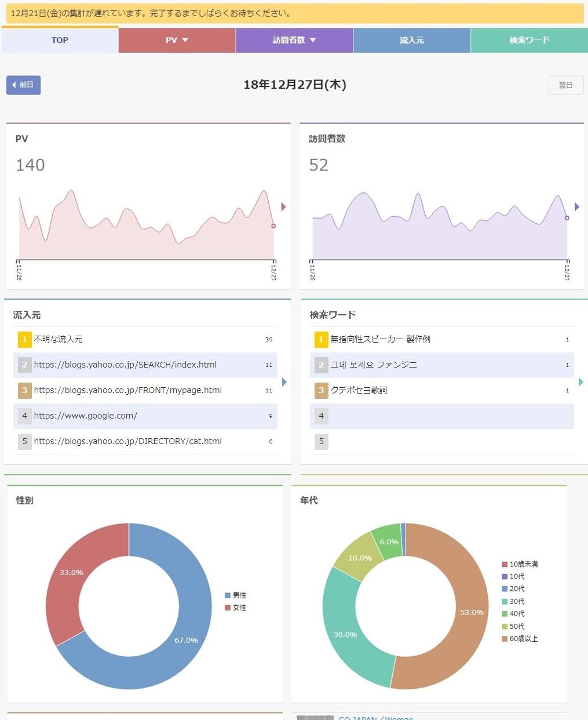Viewport: 588px width, 720px height.
Task: Switch to the 流入元 tab
Action: pyautogui.click(x=412, y=41)
